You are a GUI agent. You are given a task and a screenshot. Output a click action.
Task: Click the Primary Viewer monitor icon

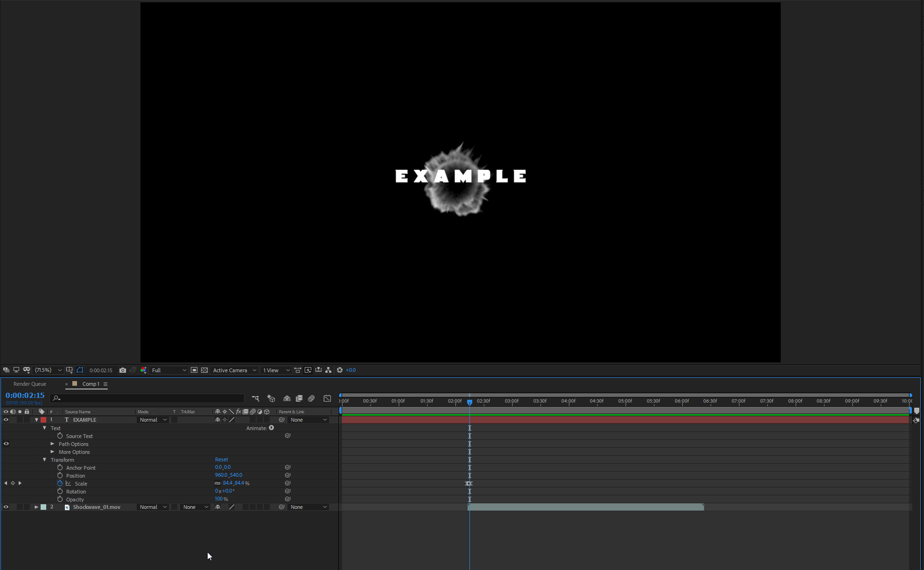pyautogui.click(x=16, y=370)
